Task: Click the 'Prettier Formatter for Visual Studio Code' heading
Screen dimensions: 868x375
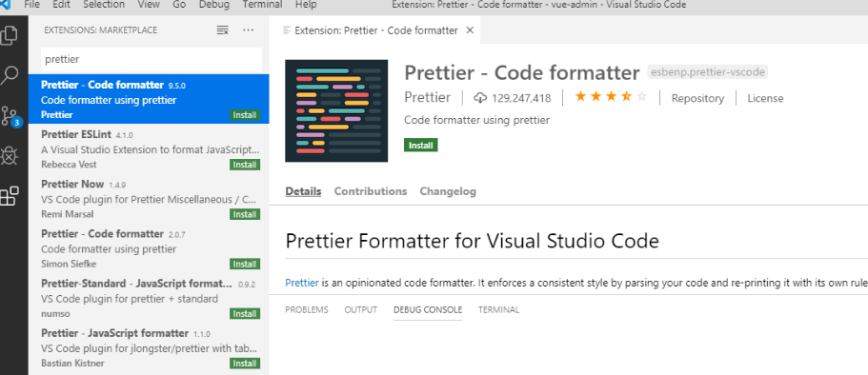Action: 473,241
